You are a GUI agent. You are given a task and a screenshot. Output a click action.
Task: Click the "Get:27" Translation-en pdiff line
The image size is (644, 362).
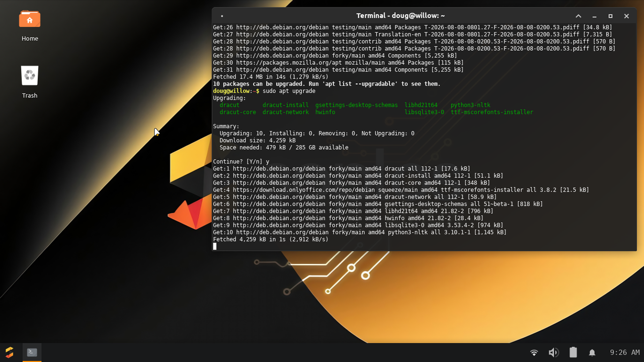413,34
